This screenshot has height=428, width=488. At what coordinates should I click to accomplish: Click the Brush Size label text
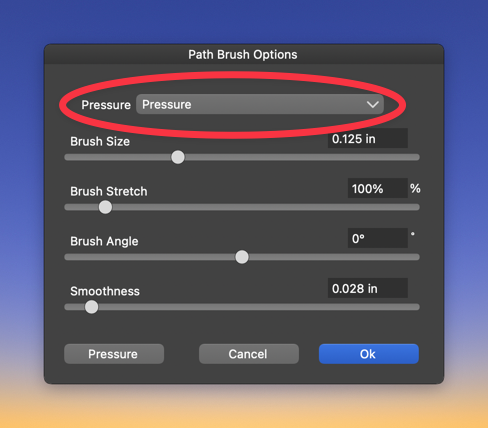point(100,141)
